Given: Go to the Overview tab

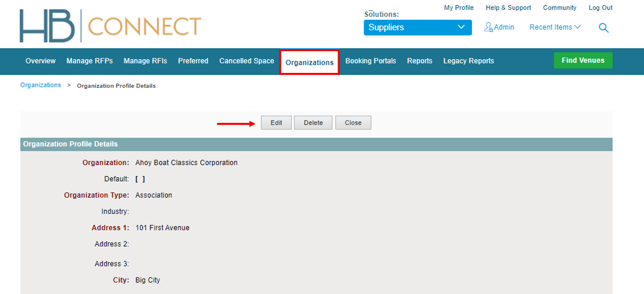Looking at the screenshot, I should pos(40,61).
